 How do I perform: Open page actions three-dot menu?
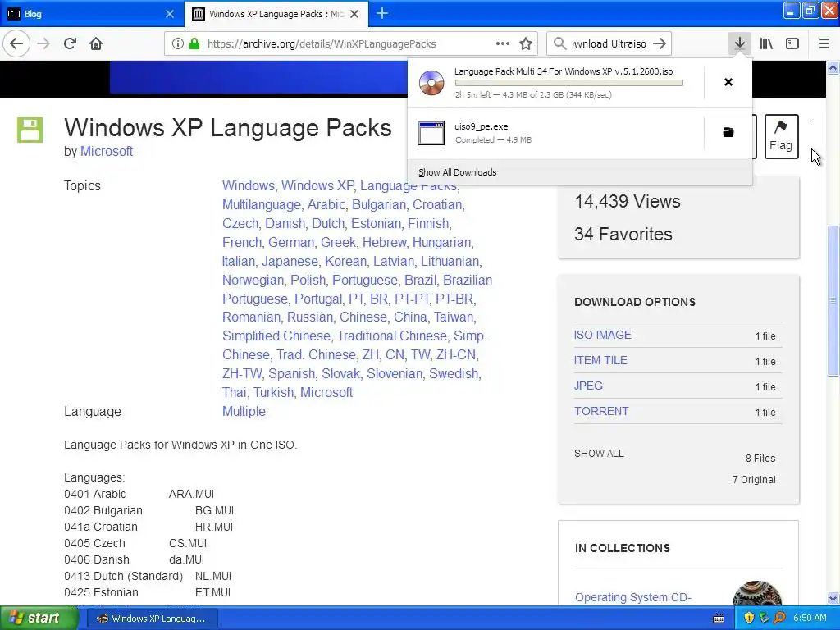[503, 43]
